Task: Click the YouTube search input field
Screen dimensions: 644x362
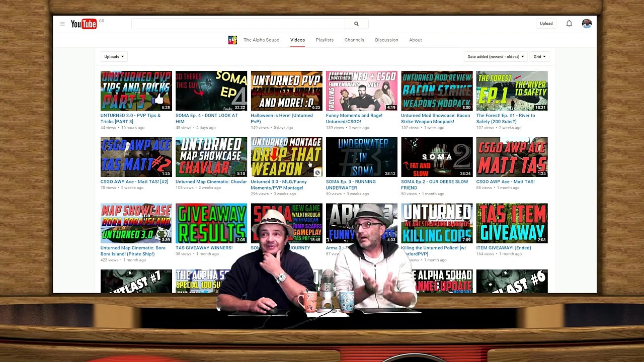Action: point(238,24)
